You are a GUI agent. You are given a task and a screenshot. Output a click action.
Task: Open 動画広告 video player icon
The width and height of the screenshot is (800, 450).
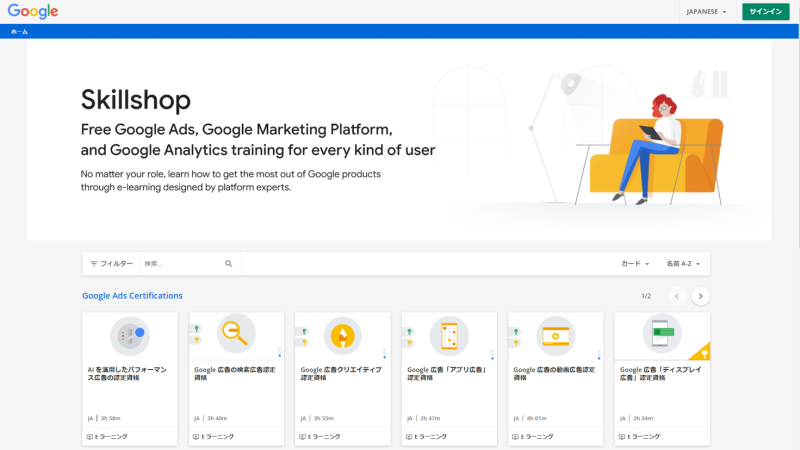click(x=556, y=336)
